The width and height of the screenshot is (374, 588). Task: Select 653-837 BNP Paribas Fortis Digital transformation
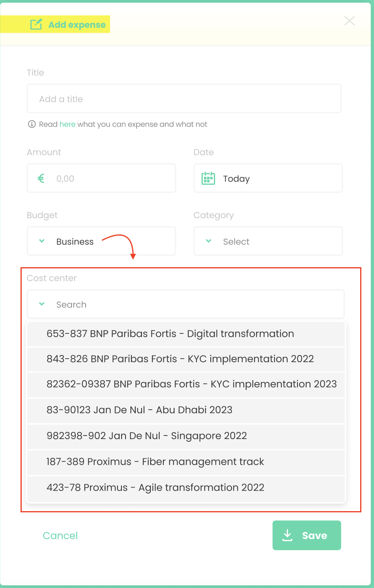point(186,334)
